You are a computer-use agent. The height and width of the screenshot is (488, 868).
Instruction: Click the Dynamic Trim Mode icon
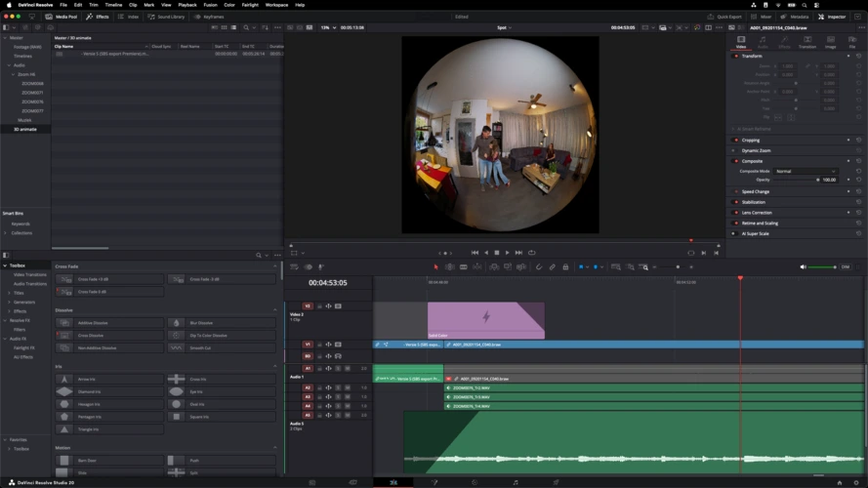click(x=477, y=266)
